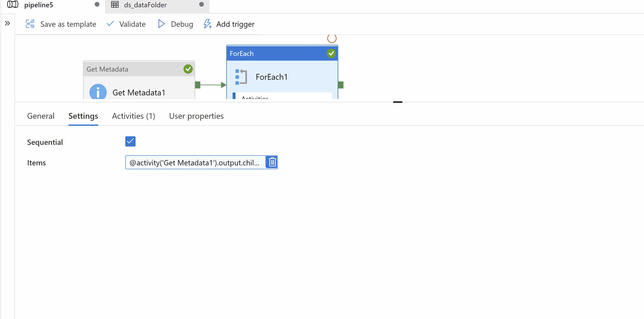Expand the left side panel chevrons
The image size is (644, 319).
[x=7, y=24]
